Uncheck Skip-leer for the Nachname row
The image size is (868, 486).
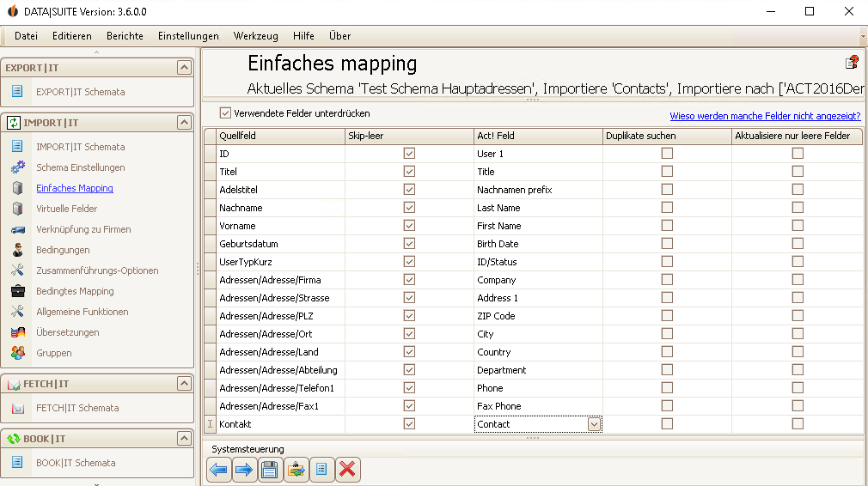pyautogui.click(x=409, y=207)
